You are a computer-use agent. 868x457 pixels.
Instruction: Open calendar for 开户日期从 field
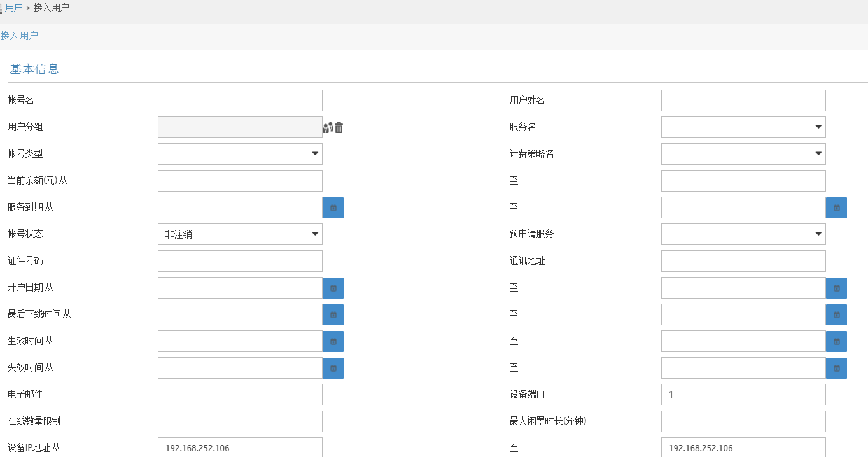[x=333, y=288]
